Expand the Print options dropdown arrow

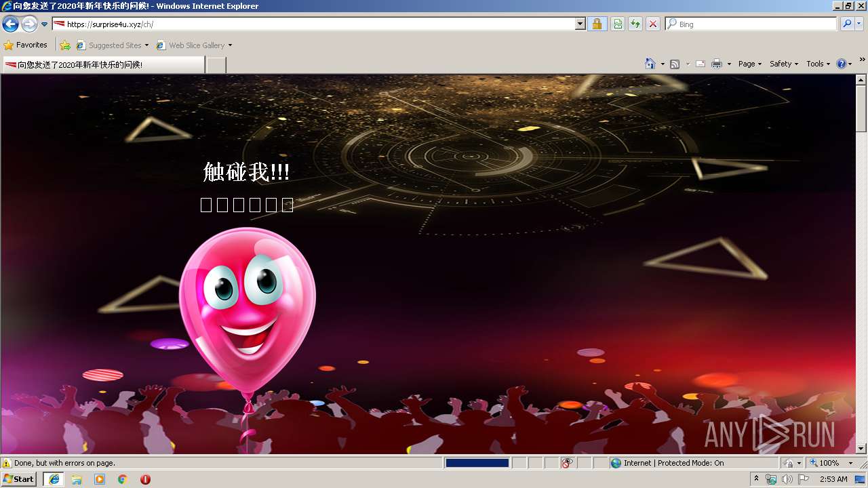click(x=729, y=64)
